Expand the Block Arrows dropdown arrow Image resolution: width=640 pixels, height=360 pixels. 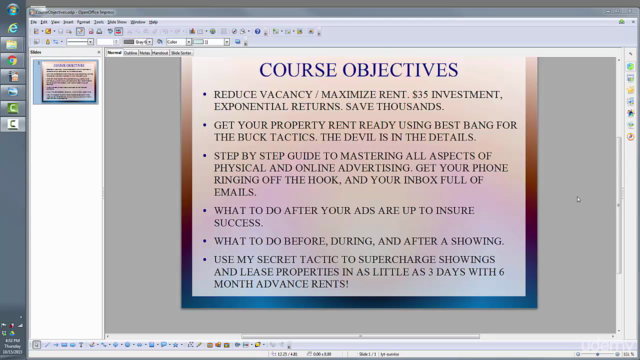(x=145, y=345)
